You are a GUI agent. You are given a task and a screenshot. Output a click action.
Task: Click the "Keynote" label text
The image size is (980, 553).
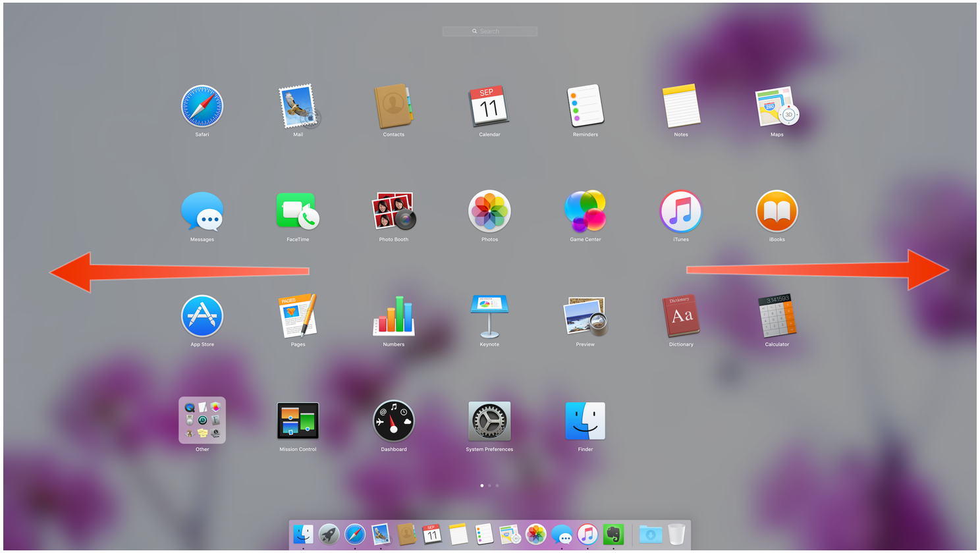(489, 344)
